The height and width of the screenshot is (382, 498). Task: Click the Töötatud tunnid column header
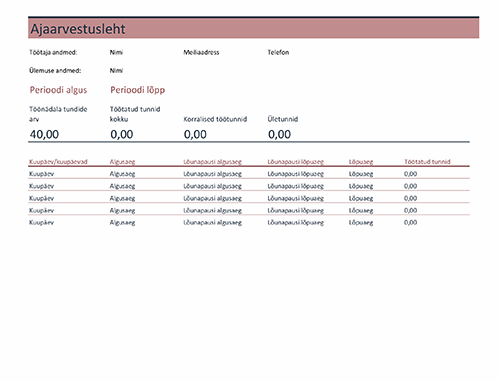[x=427, y=162]
